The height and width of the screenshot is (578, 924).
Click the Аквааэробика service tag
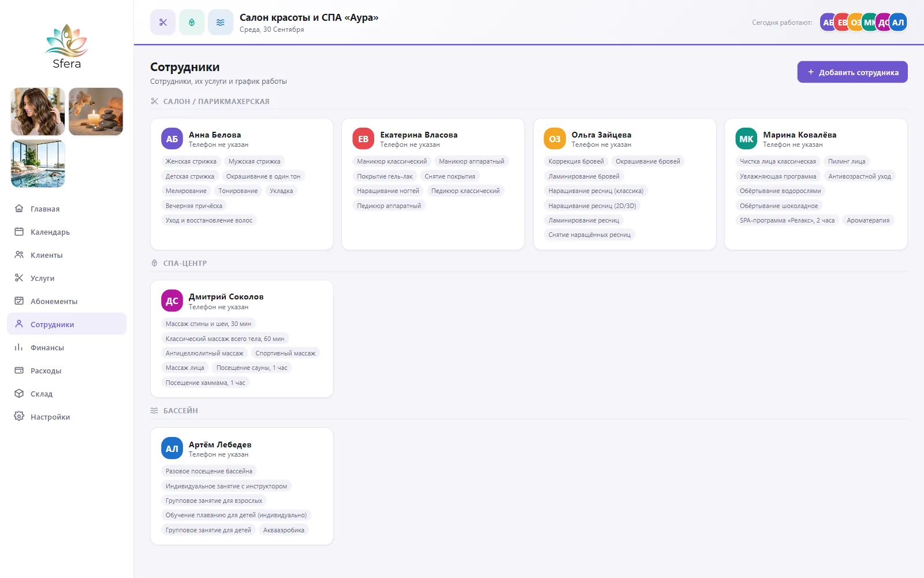[284, 530]
